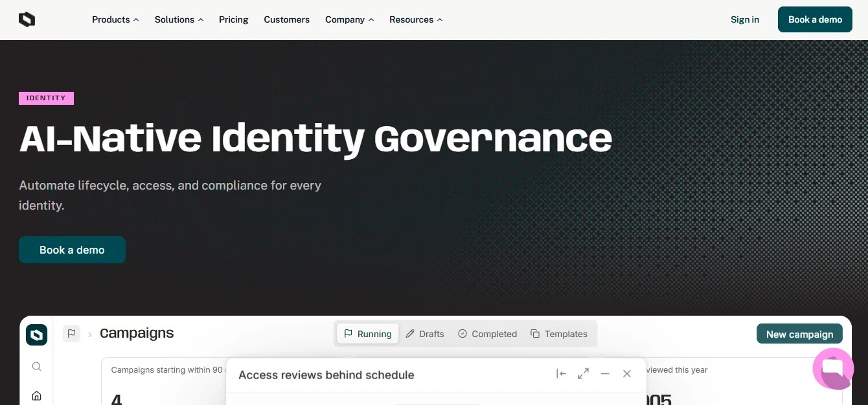Click the app logo in demo sidebar

tap(37, 334)
